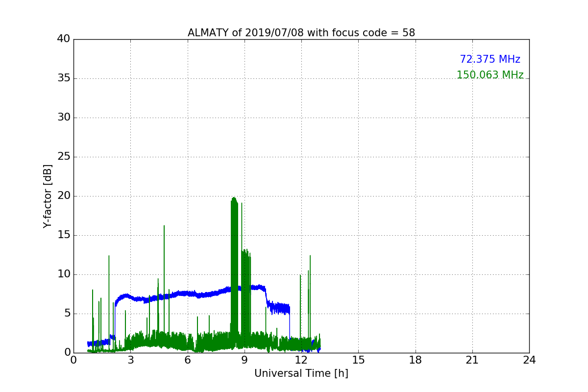Click the x-axis tick label '12'

coord(301,360)
